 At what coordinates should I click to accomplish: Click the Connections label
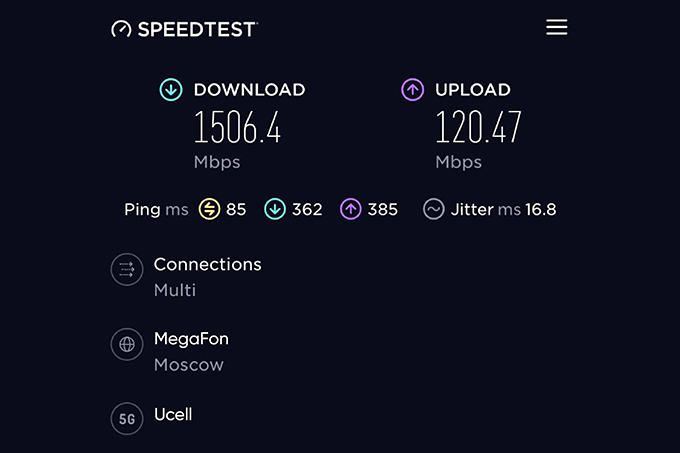pyautogui.click(x=207, y=264)
